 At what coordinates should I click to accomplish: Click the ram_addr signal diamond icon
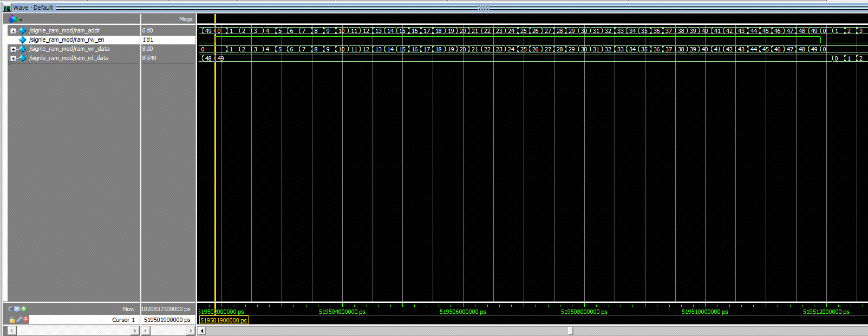[x=22, y=31]
